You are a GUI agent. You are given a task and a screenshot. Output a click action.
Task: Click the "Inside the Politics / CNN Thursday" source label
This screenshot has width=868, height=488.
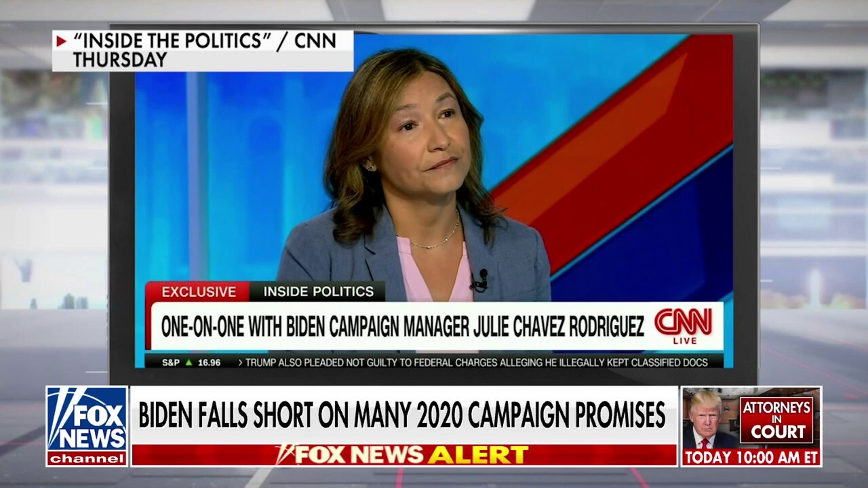pyautogui.click(x=203, y=51)
